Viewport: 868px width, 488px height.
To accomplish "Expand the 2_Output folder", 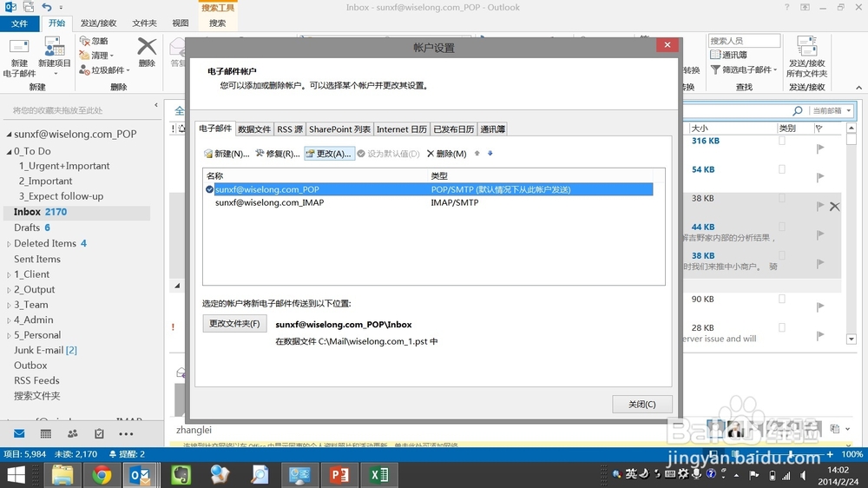I will (x=9, y=290).
